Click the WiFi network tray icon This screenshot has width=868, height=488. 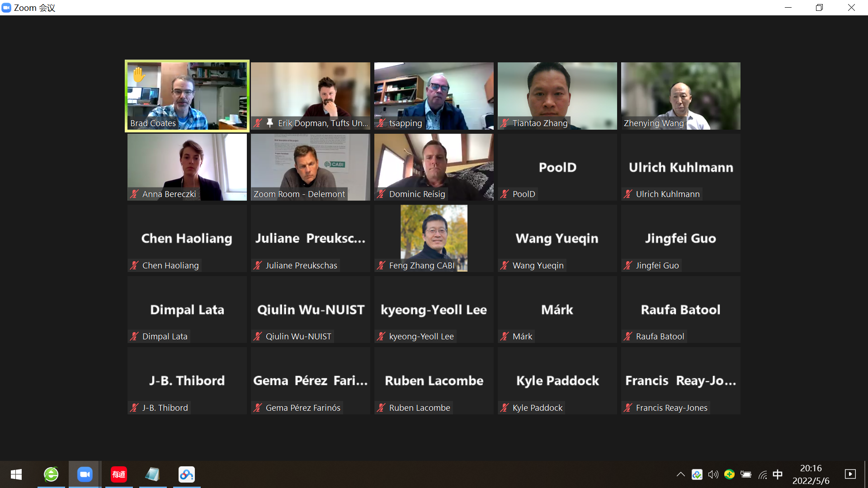click(x=763, y=474)
